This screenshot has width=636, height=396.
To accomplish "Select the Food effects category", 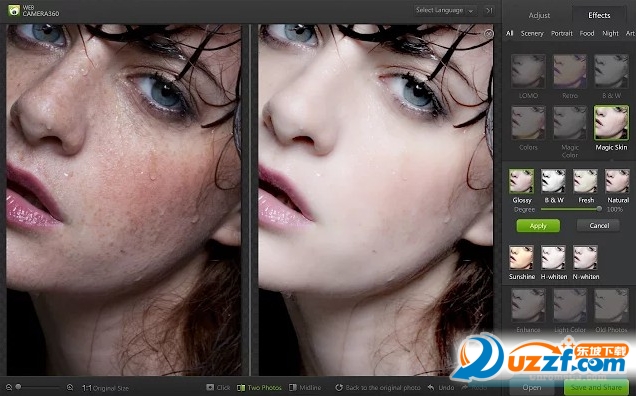I will [587, 33].
